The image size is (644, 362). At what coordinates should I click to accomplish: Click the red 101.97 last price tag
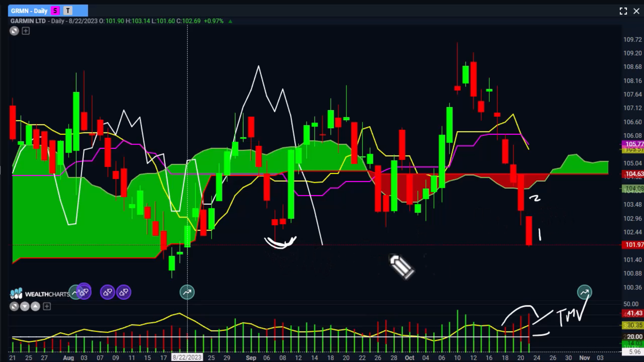[x=634, y=245]
